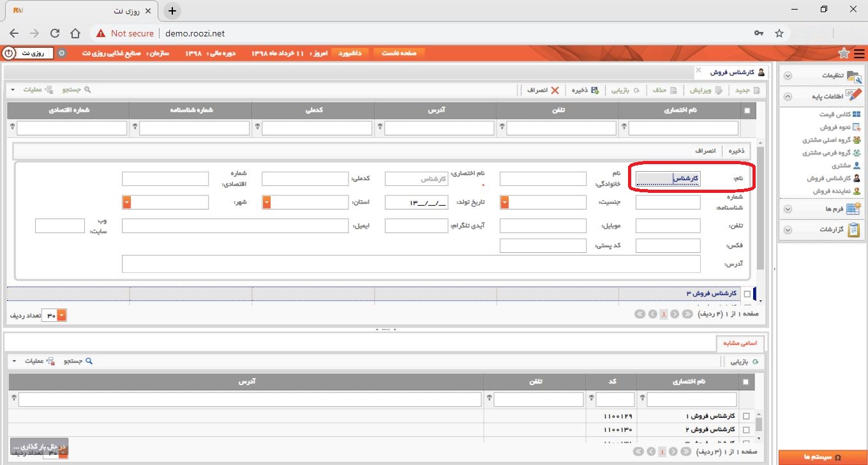Click انصراف in the form header
868x465 pixels.
[706, 151]
